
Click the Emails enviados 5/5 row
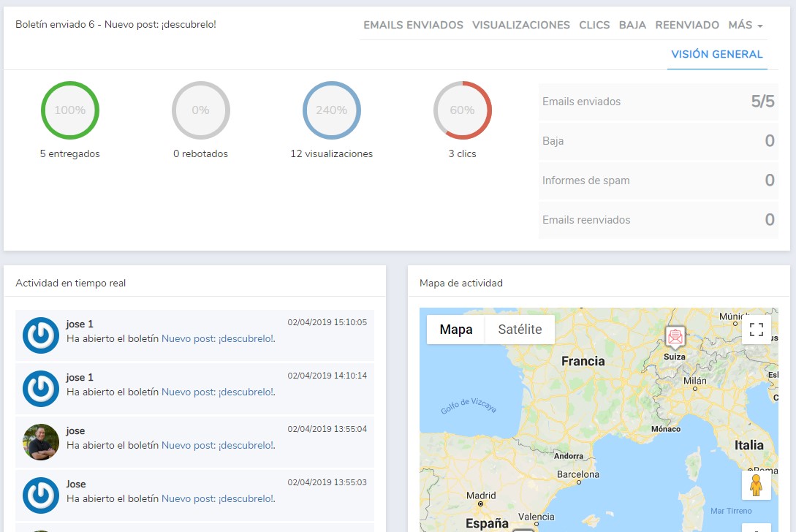pos(659,102)
